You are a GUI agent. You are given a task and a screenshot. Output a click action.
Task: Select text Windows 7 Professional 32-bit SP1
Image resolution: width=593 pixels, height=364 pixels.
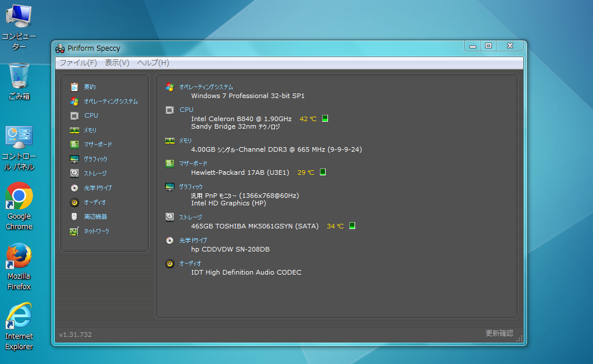coord(248,96)
